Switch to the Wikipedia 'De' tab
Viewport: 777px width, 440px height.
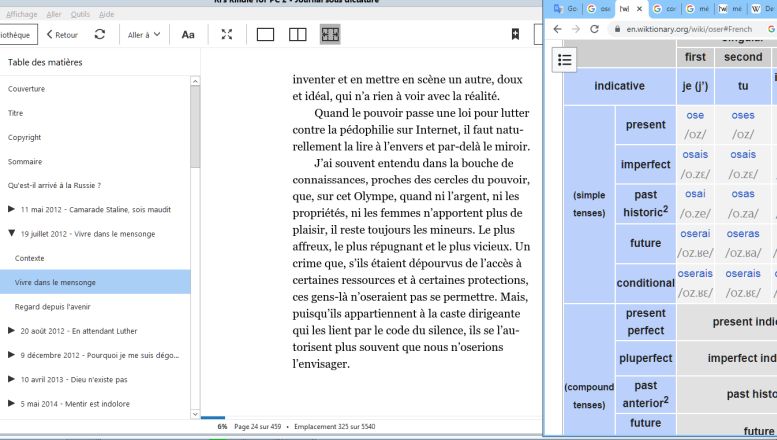coord(762,8)
